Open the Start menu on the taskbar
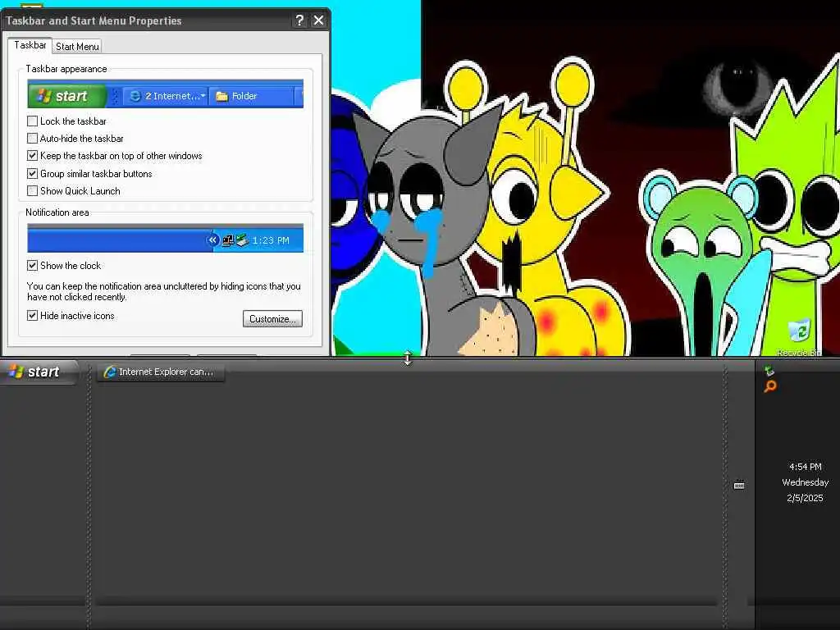This screenshot has width=840, height=630. (39, 372)
